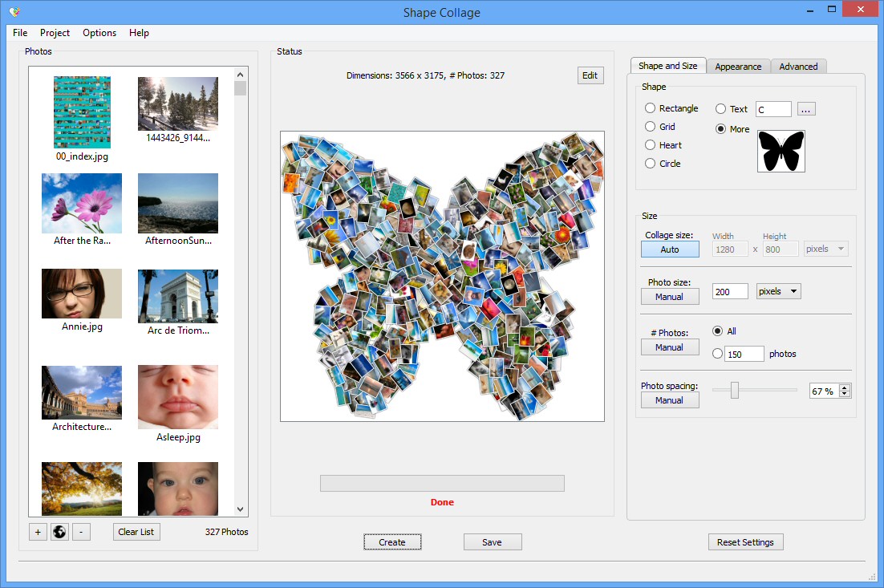Switch to the Advanced tab

click(798, 67)
